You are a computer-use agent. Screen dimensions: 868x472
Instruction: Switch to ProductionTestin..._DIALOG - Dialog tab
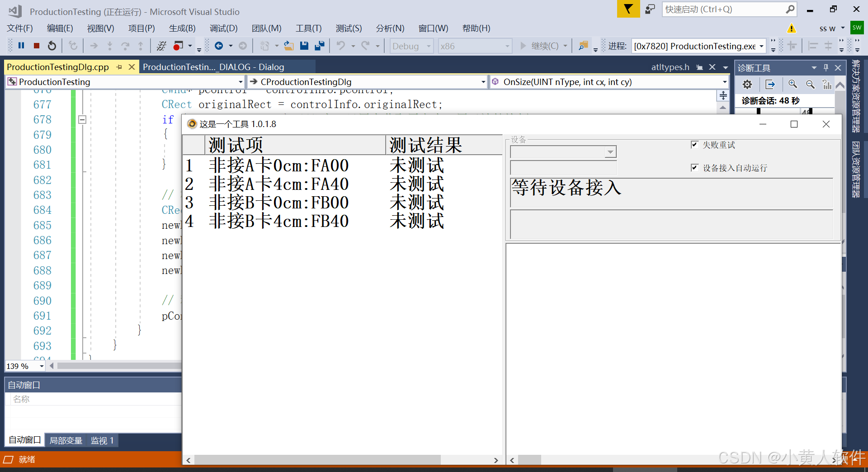coord(214,67)
